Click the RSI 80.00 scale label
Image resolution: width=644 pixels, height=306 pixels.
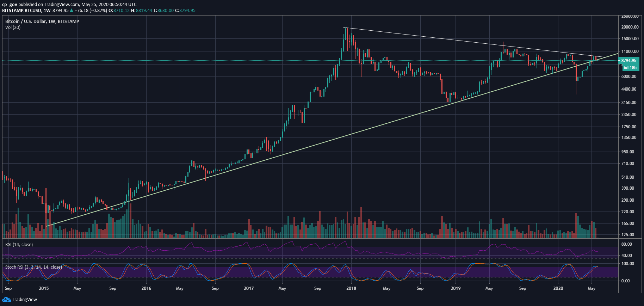pos(627,244)
